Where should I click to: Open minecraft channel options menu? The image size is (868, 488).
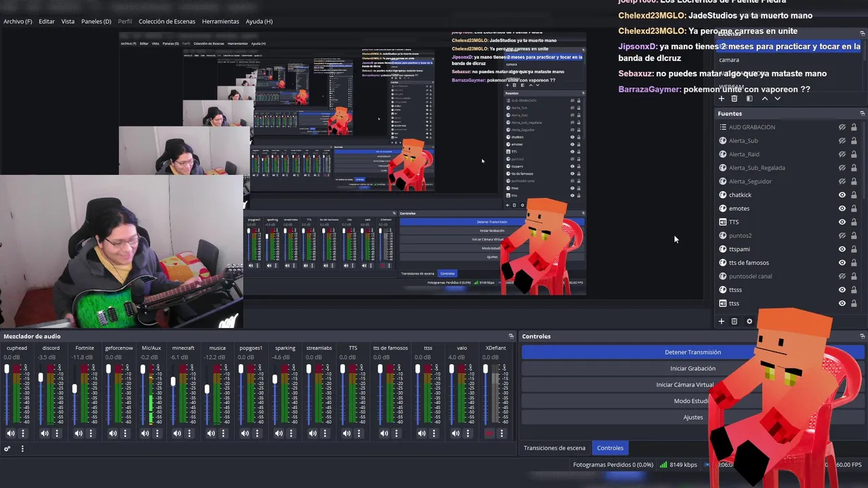189,433
